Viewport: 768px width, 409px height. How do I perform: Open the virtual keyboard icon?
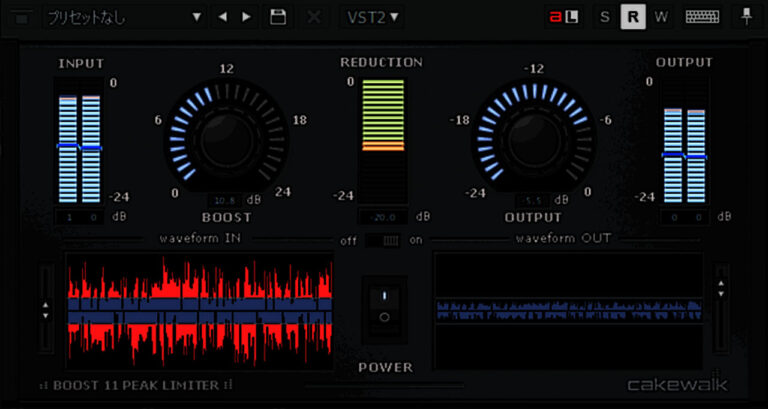(701, 17)
